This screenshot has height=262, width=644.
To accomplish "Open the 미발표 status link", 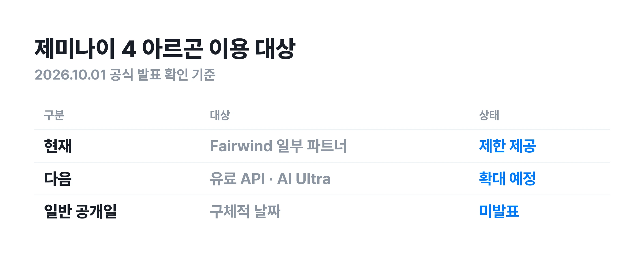I will [499, 211].
